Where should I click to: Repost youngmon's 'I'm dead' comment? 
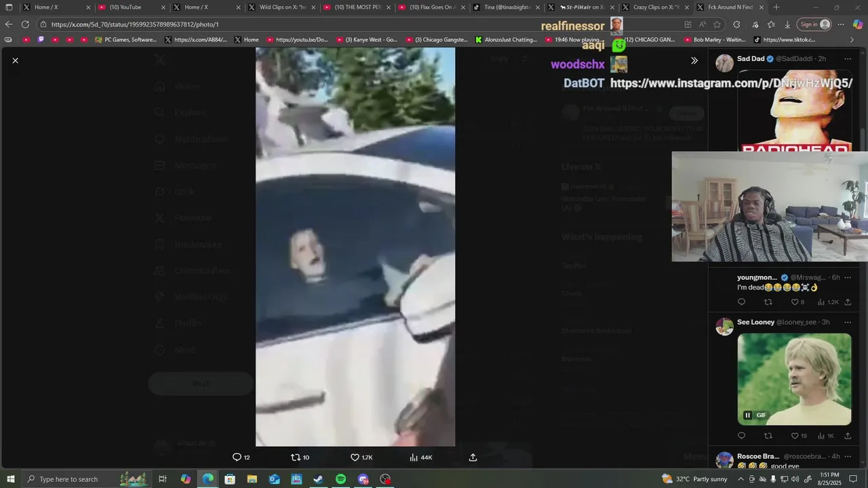pyautogui.click(x=768, y=302)
